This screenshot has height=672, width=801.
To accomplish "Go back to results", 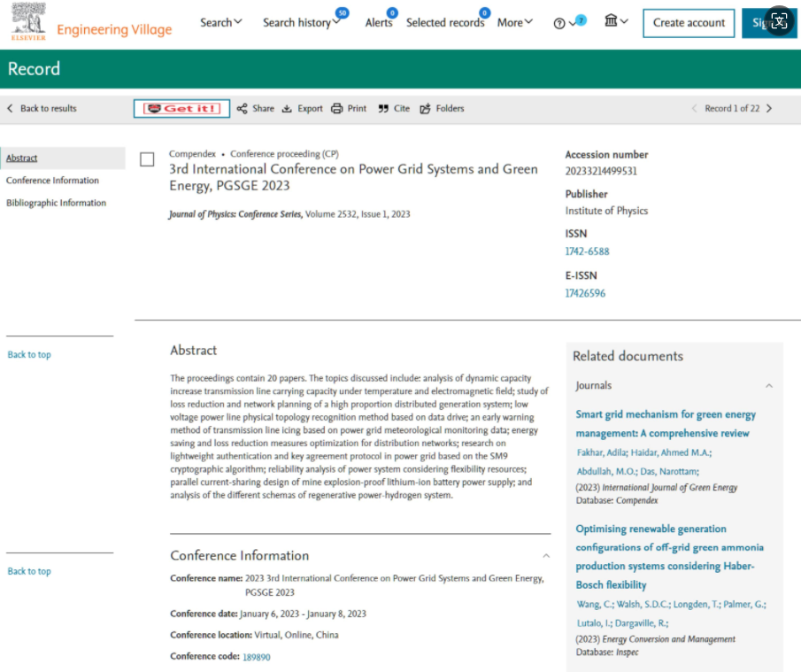I will (42, 108).
